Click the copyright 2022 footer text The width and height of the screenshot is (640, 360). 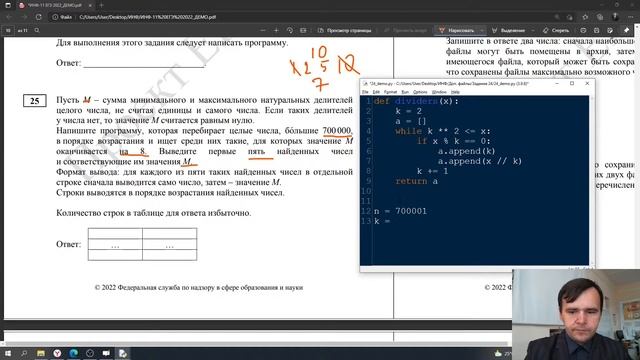(x=199, y=287)
